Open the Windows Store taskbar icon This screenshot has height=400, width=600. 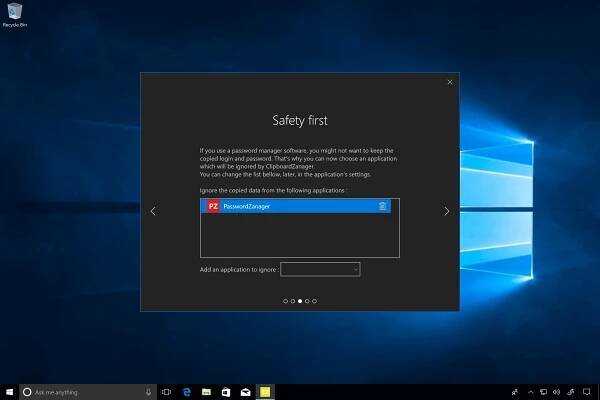pos(226,392)
